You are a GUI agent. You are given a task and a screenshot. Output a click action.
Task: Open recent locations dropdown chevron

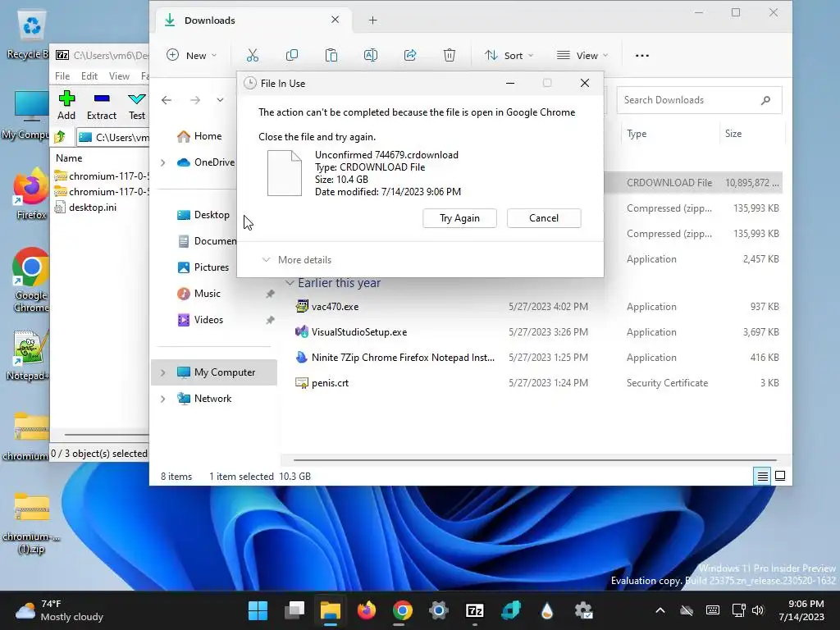pyautogui.click(x=220, y=100)
